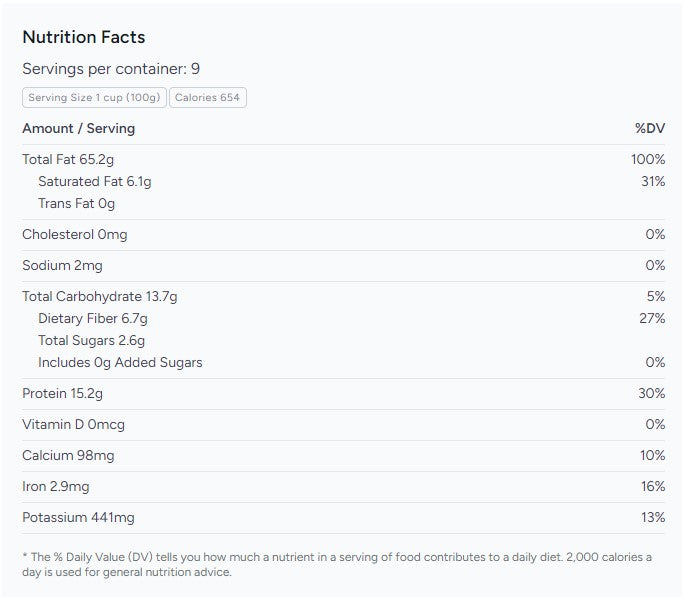The height and width of the screenshot is (597, 682).
Task: Select the Cholesterol 0mg row label
Action: [74, 234]
